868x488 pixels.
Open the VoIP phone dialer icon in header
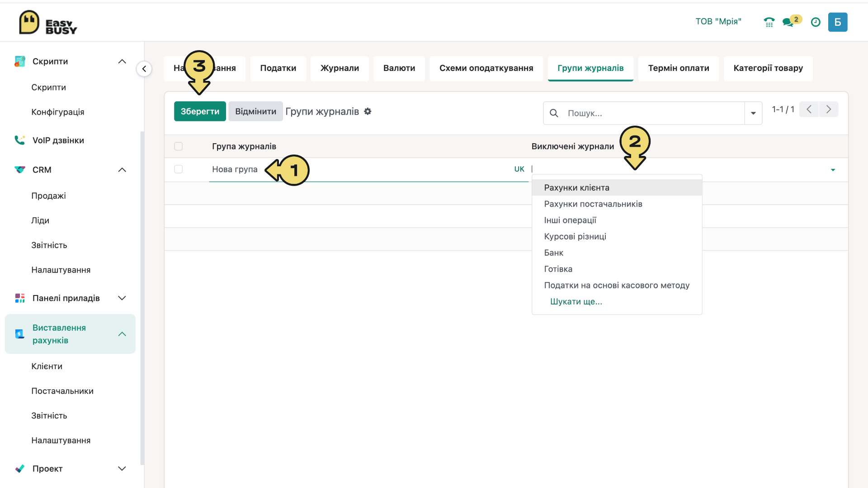pyautogui.click(x=769, y=22)
